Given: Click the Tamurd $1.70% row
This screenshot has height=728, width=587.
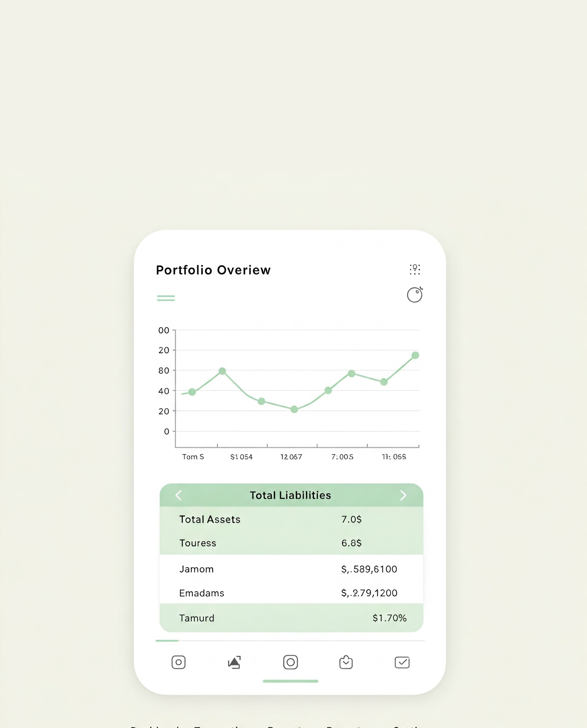Looking at the screenshot, I should pos(291,618).
